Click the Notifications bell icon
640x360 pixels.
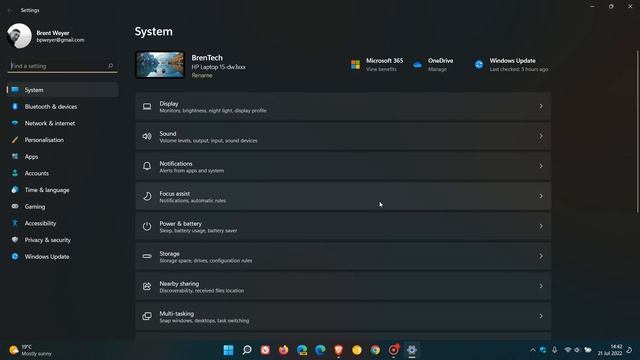[147, 166]
